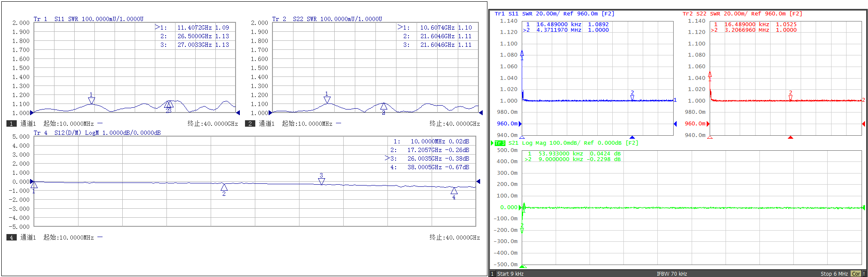Pick marker 2 on red Tr2 S22 trace
Image resolution: width=868 pixels, height=277 pixels.
click(790, 98)
